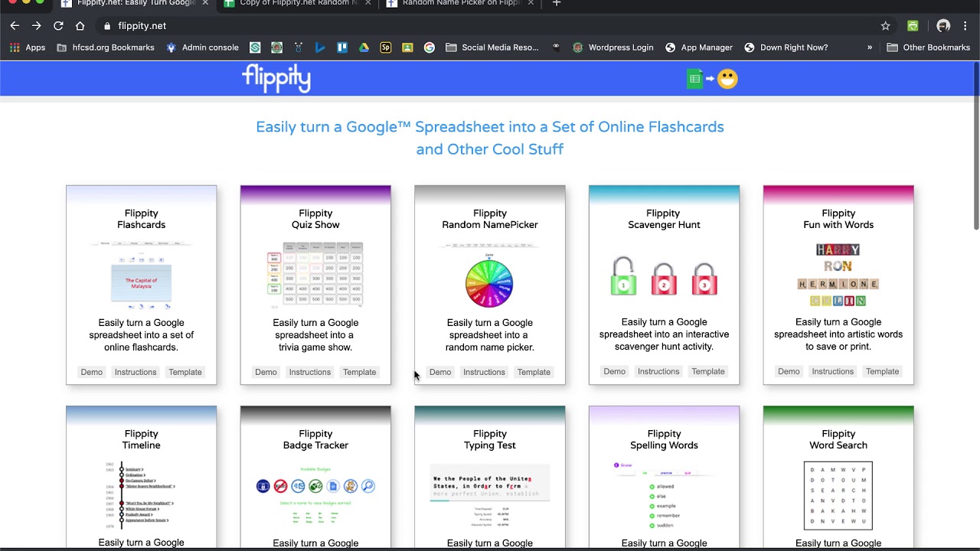Open the blue Bing-style bookmark icon
980x551 pixels.
320,47
